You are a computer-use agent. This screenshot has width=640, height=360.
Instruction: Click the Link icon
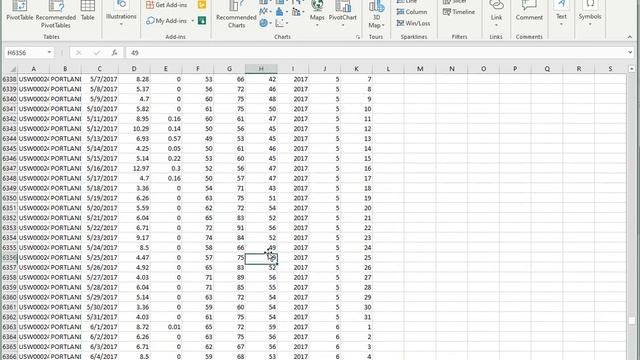pos(496,6)
